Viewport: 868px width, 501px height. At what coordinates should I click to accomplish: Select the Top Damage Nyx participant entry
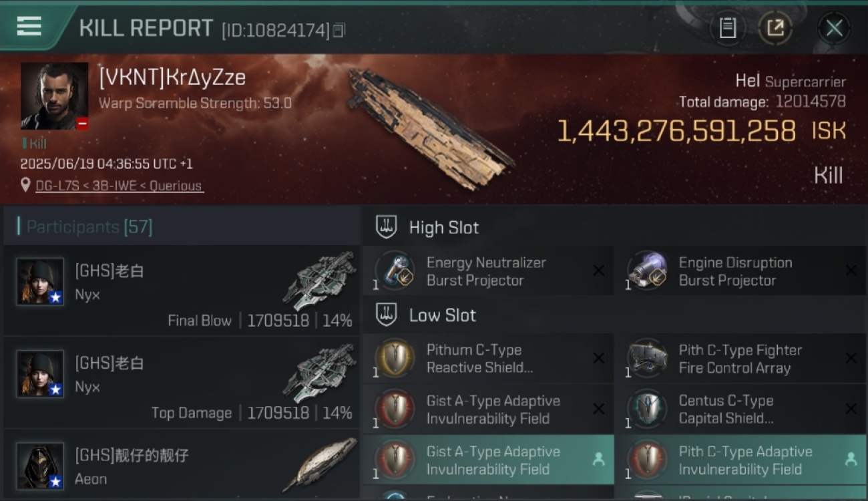click(182, 383)
